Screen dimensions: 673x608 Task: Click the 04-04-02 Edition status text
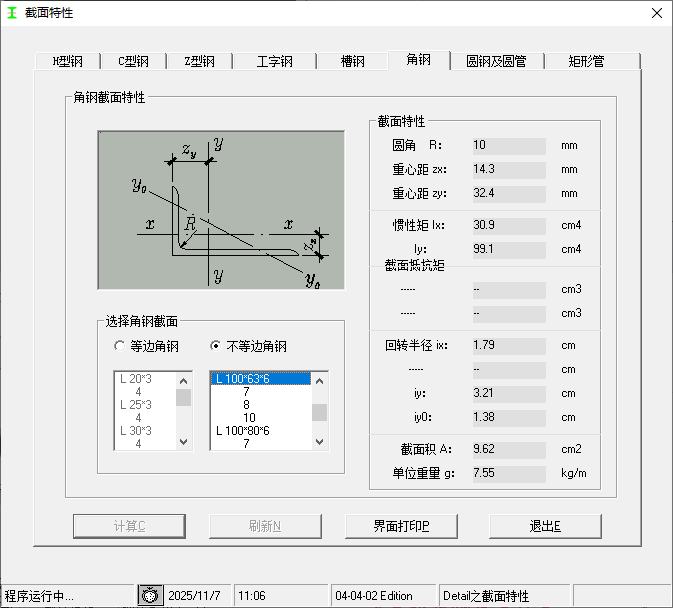pyautogui.click(x=374, y=596)
